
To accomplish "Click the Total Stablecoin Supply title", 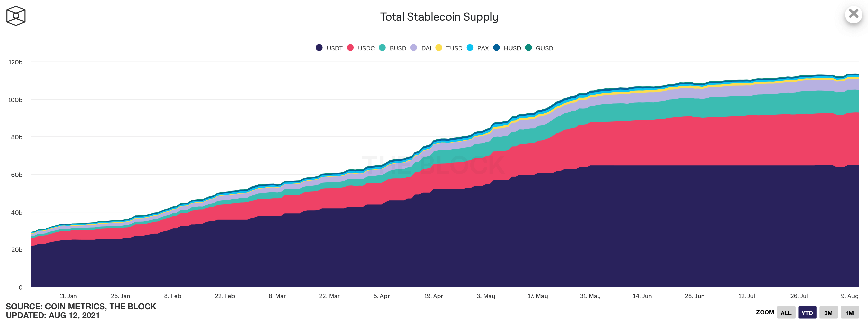I will 439,17.
